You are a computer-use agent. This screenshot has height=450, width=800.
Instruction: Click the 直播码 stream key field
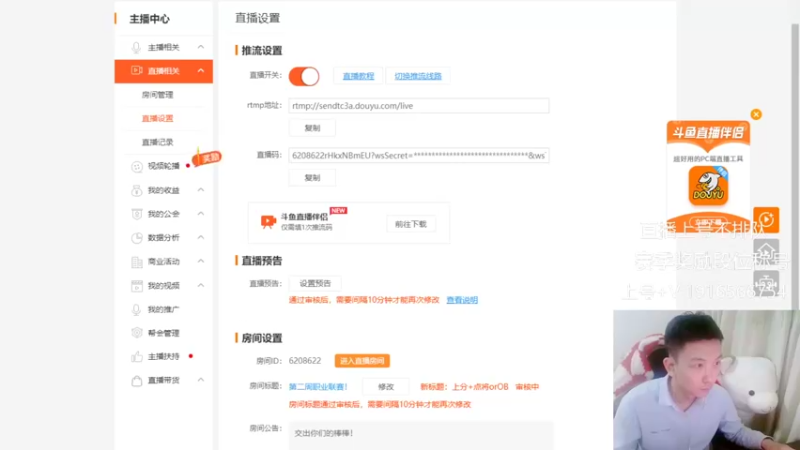[419, 155]
